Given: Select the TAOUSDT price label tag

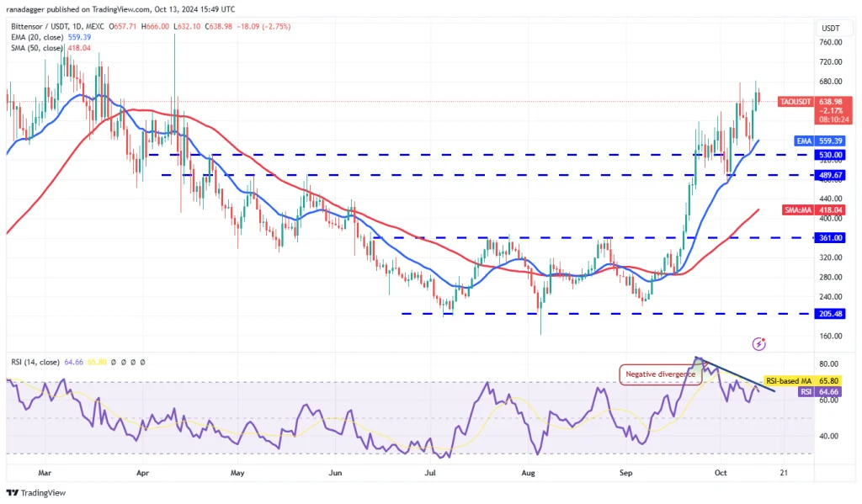Looking at the screenshot, I should (x=795, y=102).
